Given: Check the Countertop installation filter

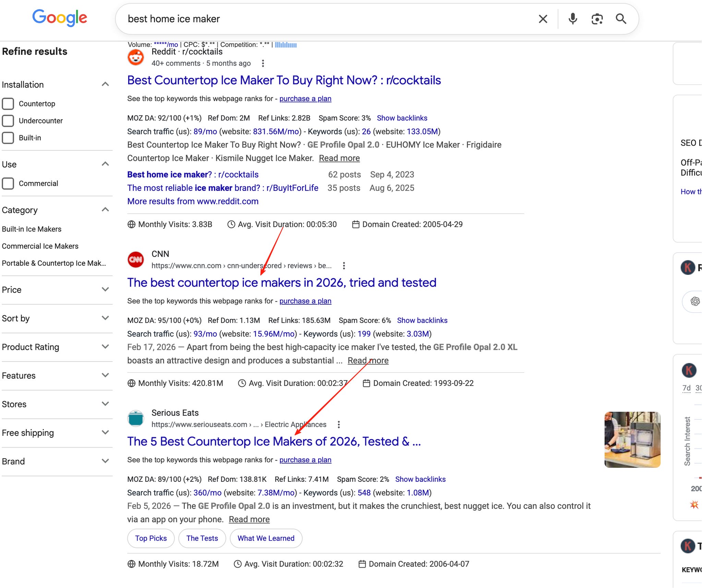Looking at the screenshot, I should click(8, 104).
